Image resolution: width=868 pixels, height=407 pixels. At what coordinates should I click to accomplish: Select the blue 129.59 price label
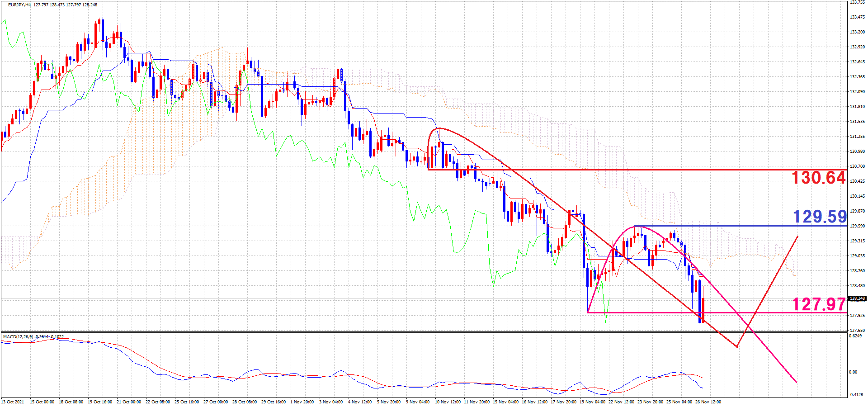[x=820, y=217]
